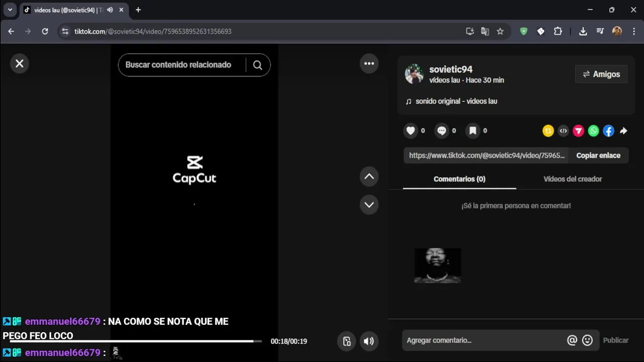
Task: Open Chrome three-dot menu
Action: pyautogui.click(x=634, y=31)
